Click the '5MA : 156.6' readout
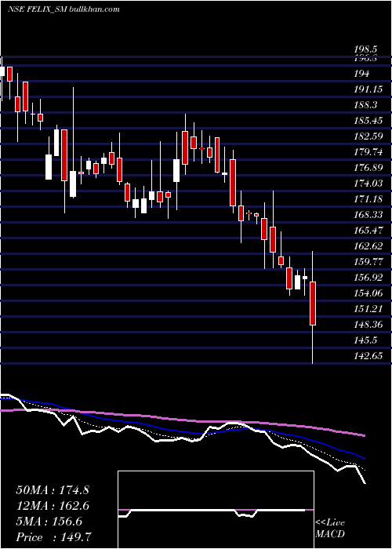The height and width of the screenshot is (549, 392). point(49,522)
